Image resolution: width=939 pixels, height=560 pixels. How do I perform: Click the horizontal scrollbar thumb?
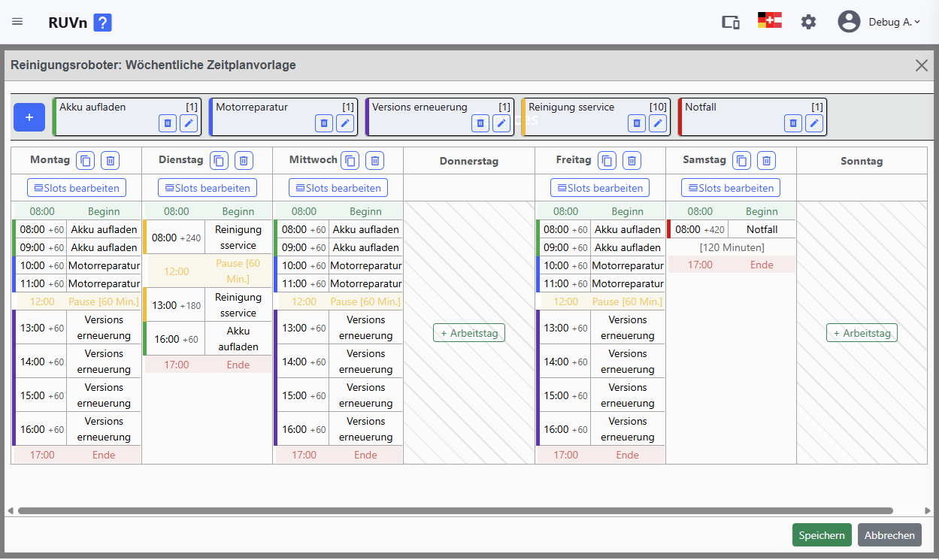click(x=455, y=510)
